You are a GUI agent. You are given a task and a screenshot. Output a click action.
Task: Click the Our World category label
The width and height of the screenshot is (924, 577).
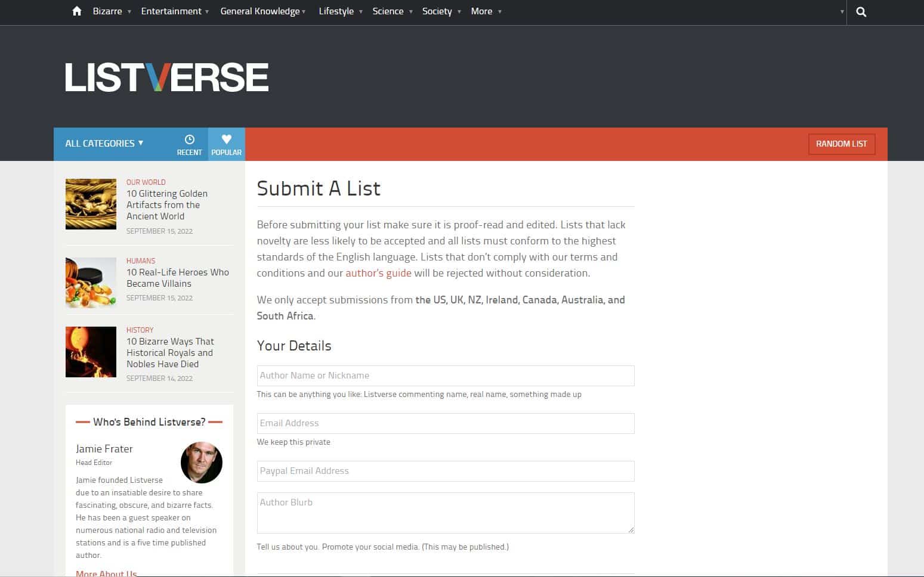coord(146,182)
